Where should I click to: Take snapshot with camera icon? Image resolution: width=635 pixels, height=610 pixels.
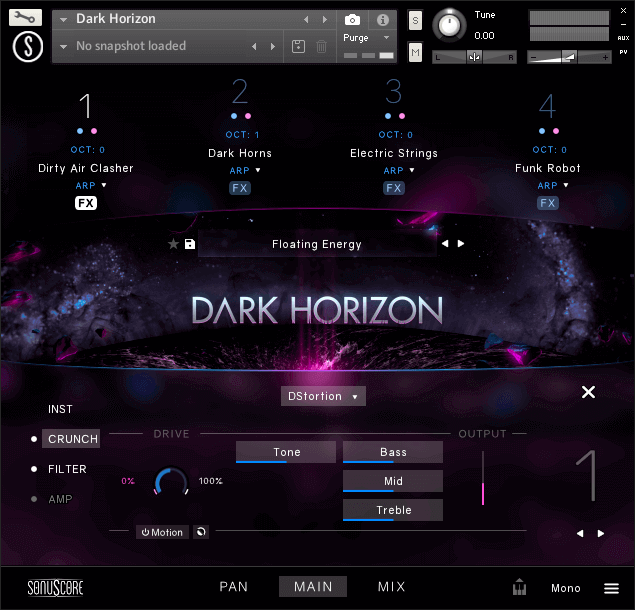(352, 19)
